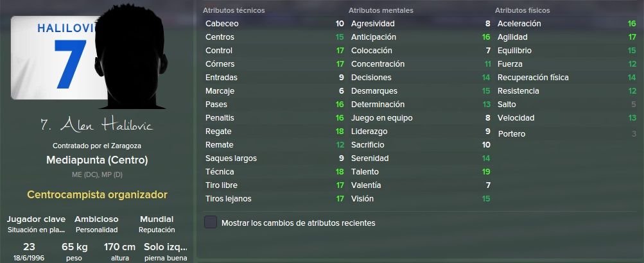Open the Atributos físicos column header
This screenshot has width=644, height=263.
pos(522,10)
